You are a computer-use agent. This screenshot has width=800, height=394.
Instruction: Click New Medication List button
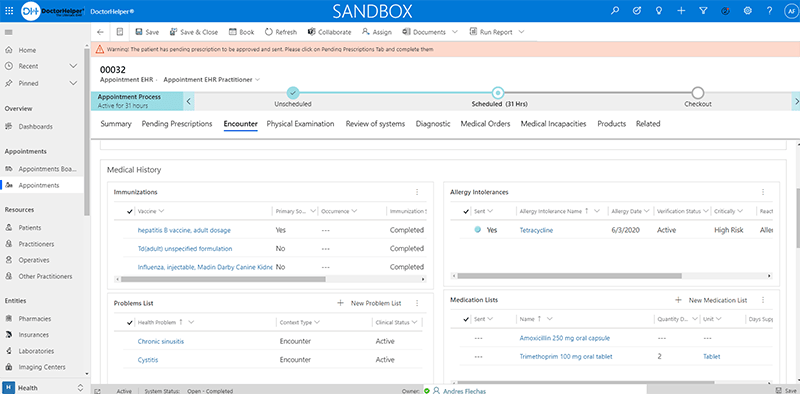[x=711, y=300]
